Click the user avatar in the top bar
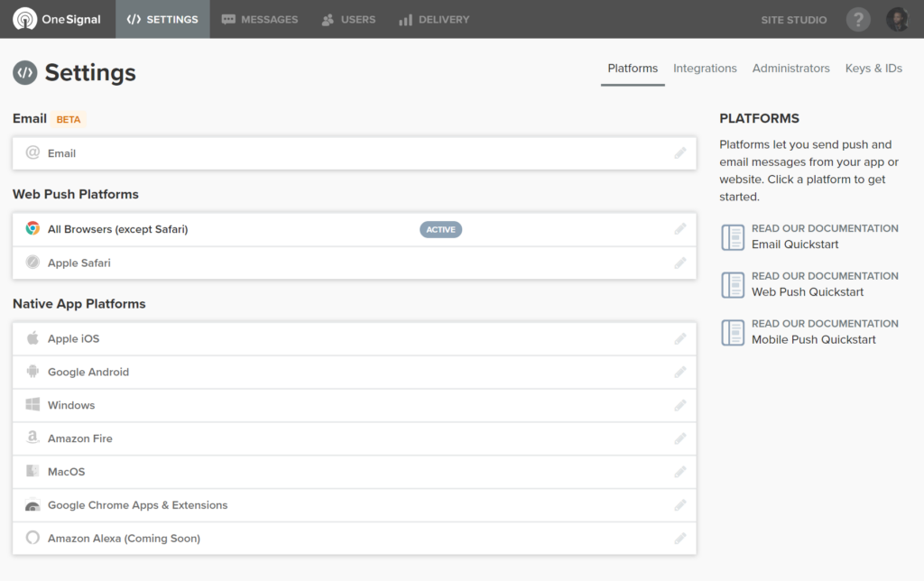 click(x=897, y=18)
